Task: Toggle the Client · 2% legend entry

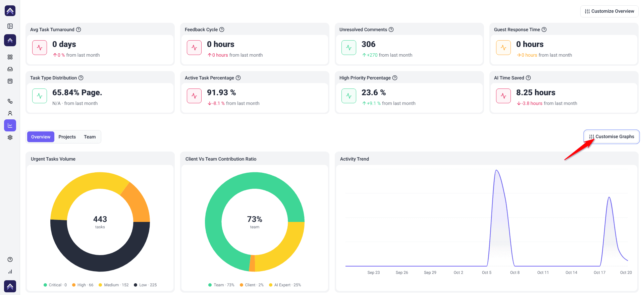Action: 252,285
